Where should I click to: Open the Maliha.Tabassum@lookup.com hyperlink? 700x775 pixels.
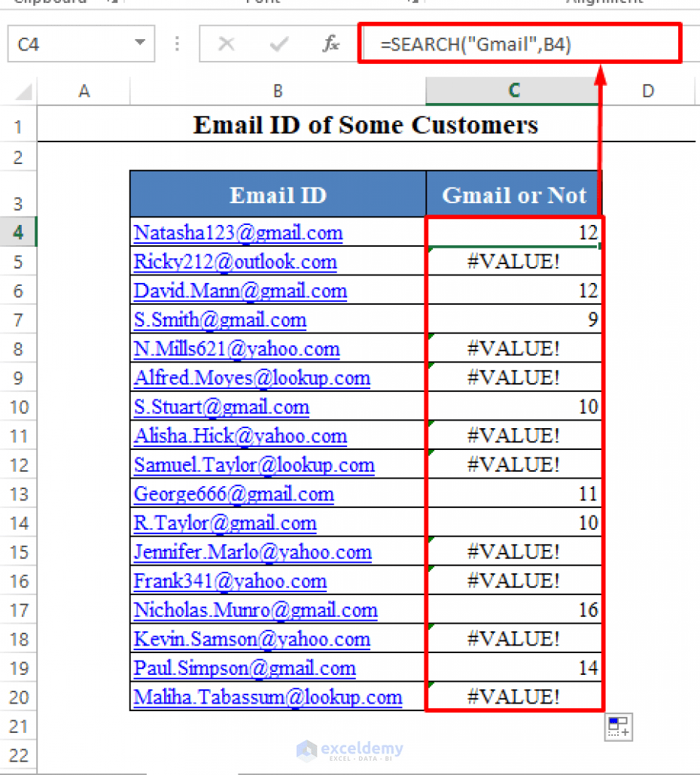(267, 697)
